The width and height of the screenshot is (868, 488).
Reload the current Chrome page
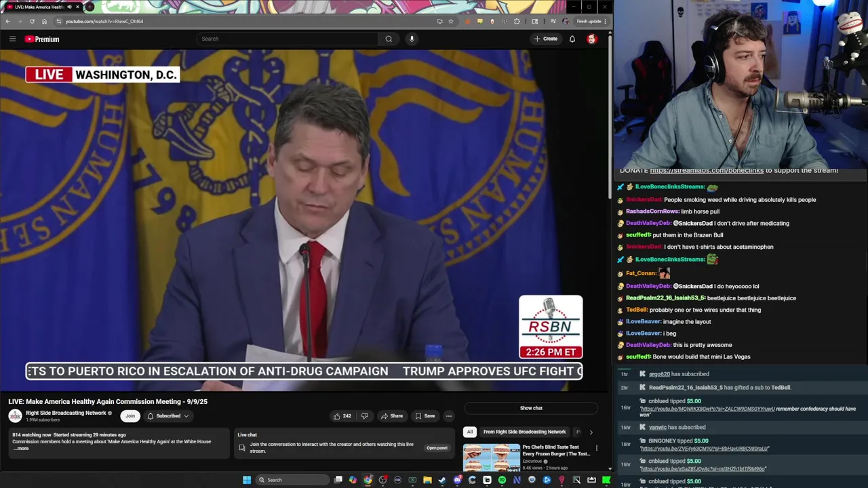tap(32, 21)
